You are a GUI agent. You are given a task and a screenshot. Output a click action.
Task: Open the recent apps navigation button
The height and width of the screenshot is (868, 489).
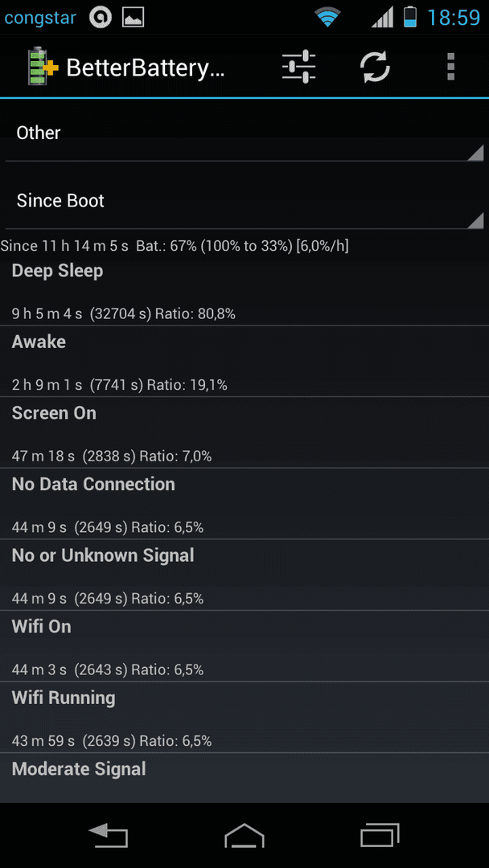380,835
